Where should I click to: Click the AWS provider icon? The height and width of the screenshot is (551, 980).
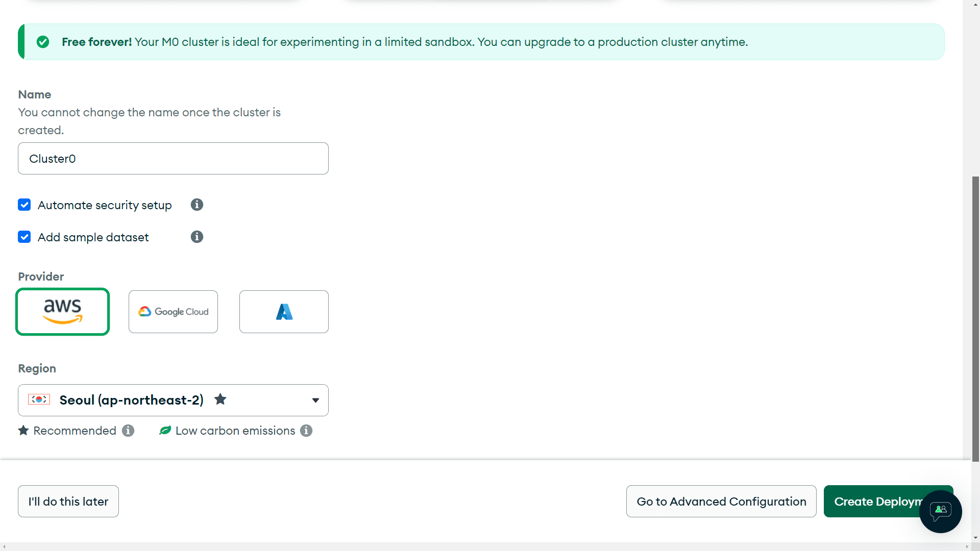pos(63,312)
